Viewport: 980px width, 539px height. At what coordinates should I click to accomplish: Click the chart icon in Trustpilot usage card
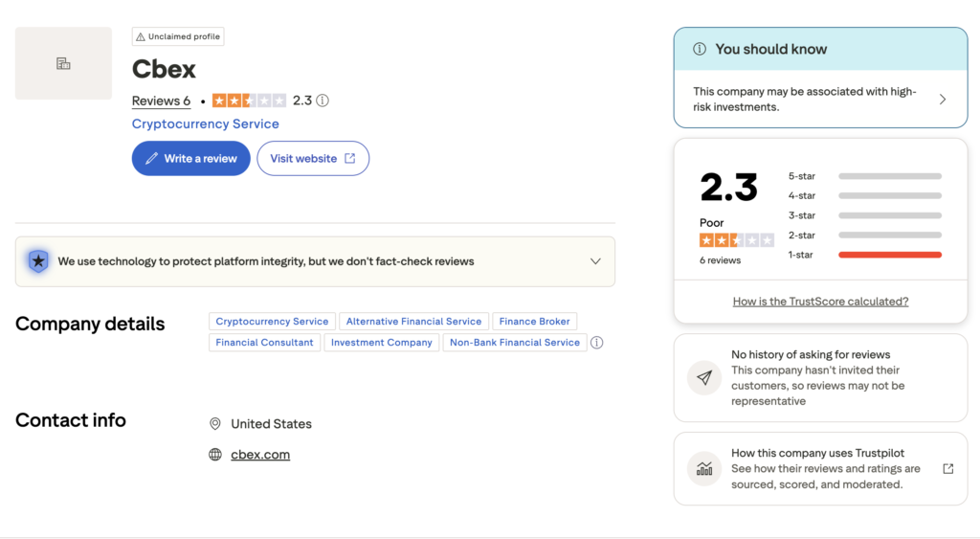[704, 469]
